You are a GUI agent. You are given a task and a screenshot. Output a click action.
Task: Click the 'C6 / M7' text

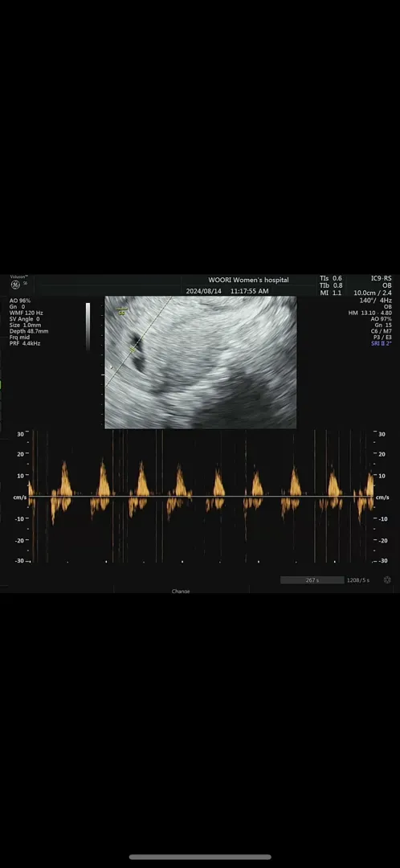(382, 331)
